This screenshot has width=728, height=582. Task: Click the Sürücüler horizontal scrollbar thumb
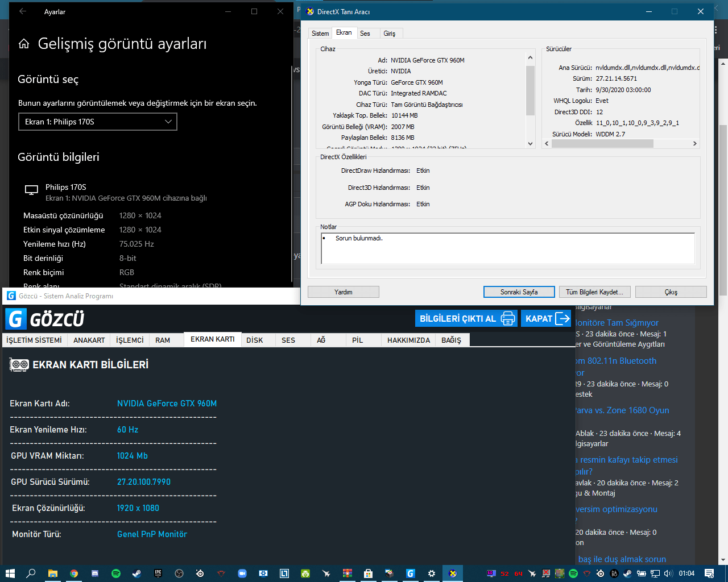click(x=602, y=144)
